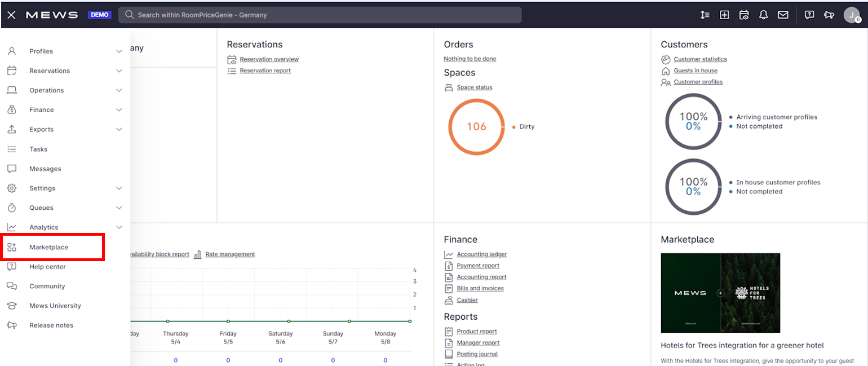The image size is (868, 366).
Task: Select Tasks in the side menu
Action: tap(38, 149)
